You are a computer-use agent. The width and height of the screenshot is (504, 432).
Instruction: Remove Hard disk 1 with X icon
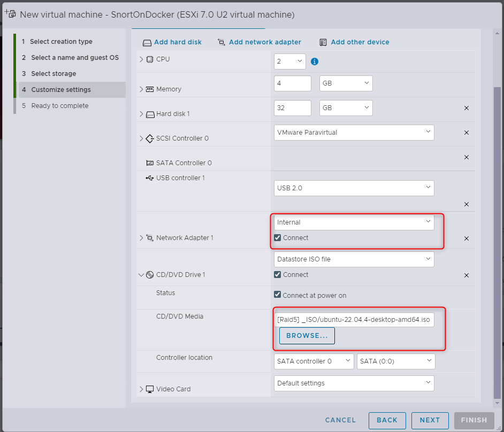(466, 108)
